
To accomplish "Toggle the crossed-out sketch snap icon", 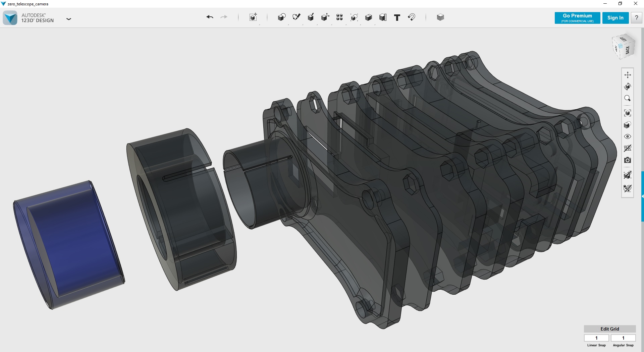I will pyautogui.click(x=628, y=188).
